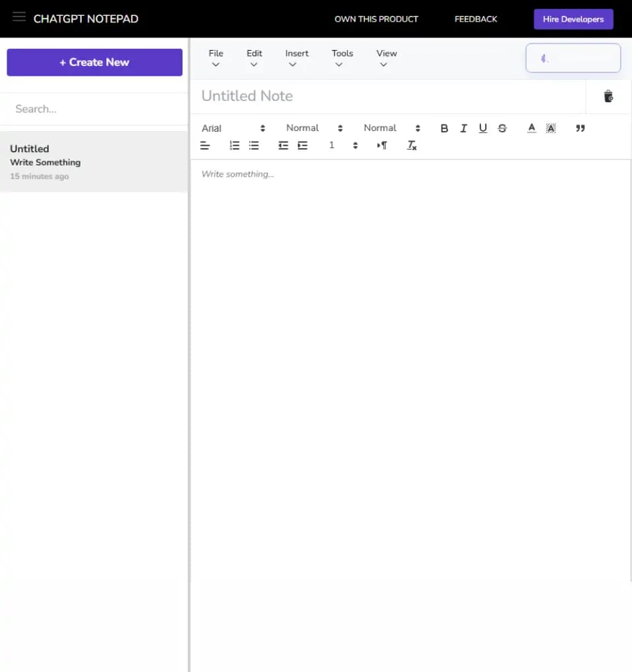Screen dimensions: 632x672
Task: Open the Arial font dropdown
Action: [x=233, y=128]
